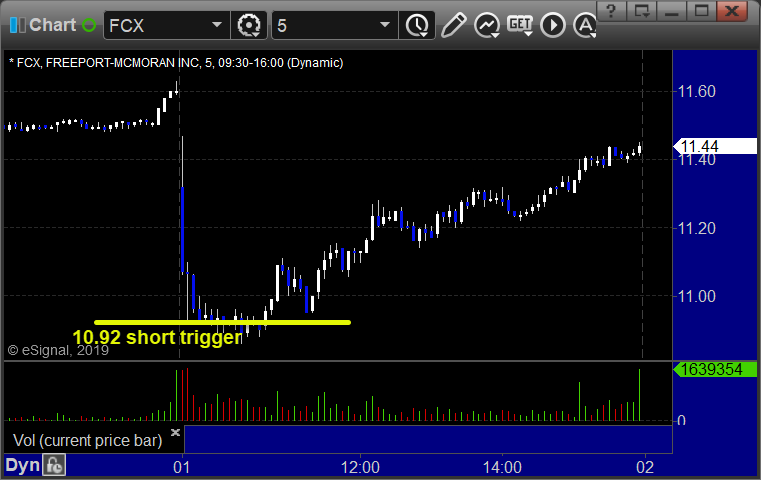Click the play replay button
This screenshot has width=761, height=480.
coord(553,25)
